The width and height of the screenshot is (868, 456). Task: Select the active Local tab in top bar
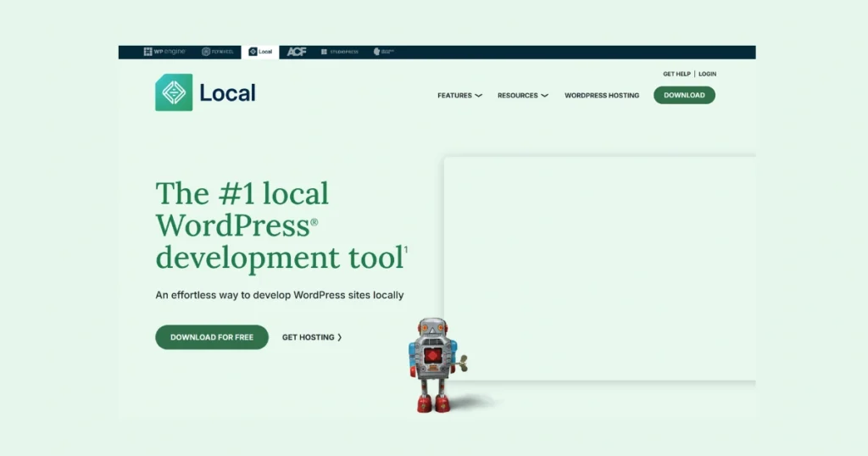click(260, 52)
